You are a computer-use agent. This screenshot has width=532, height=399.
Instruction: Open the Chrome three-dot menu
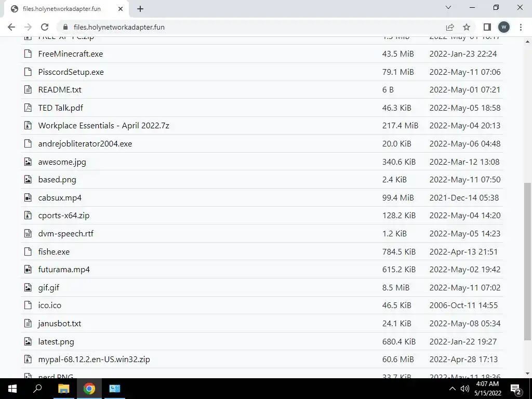[521, 27]
